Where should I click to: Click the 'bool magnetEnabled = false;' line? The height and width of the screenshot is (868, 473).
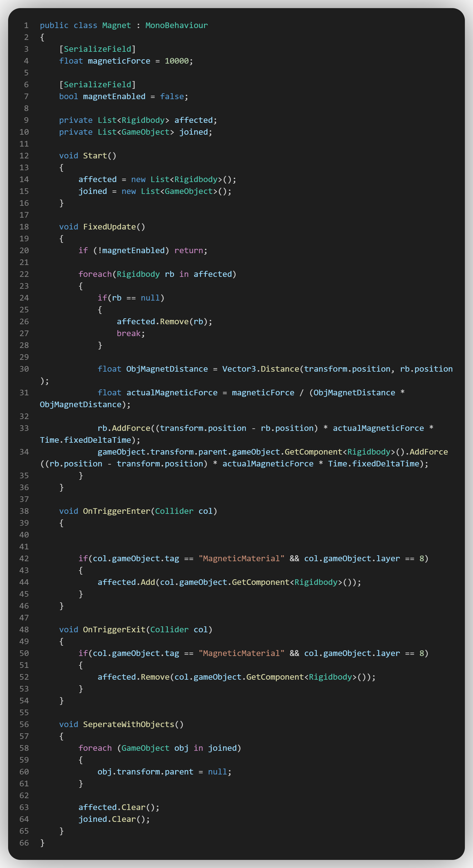coord(124,97)
